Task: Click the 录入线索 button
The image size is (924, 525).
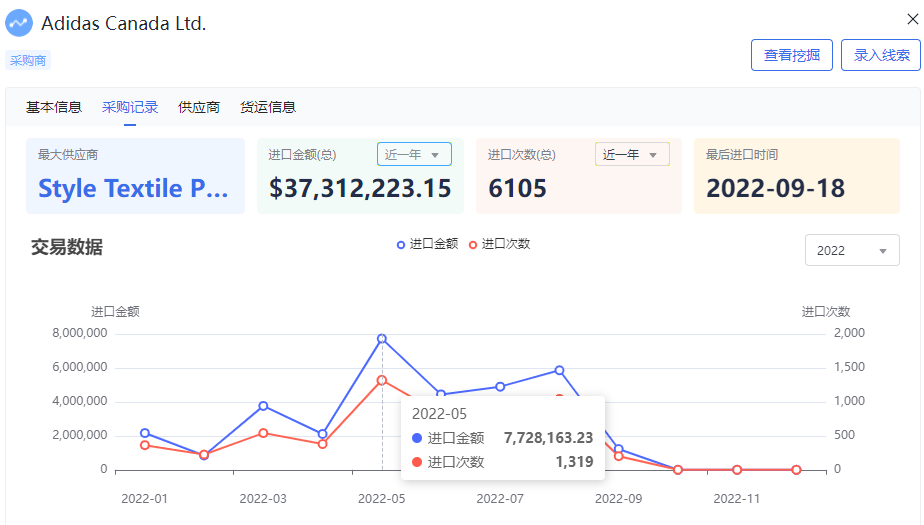Action: point(881,55)
